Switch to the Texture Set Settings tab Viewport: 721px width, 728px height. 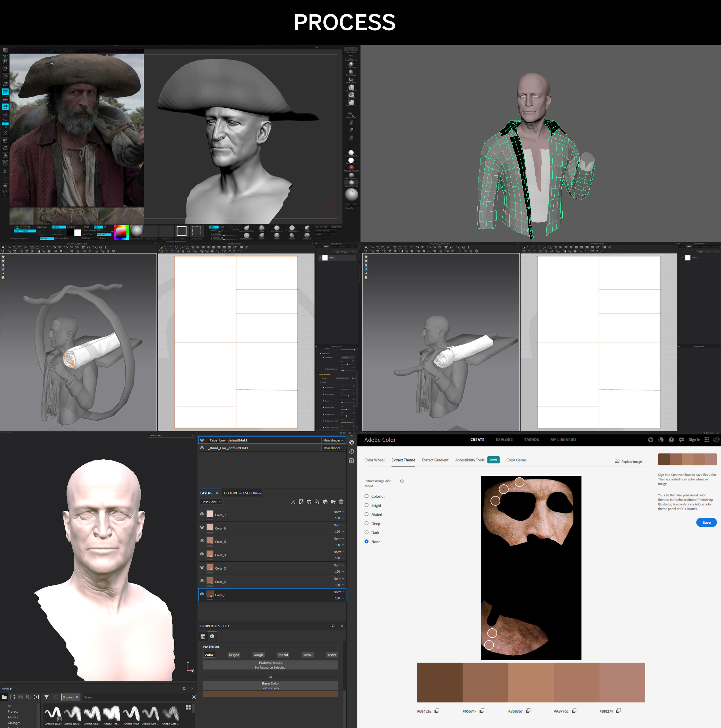click(x=242, y=493)
